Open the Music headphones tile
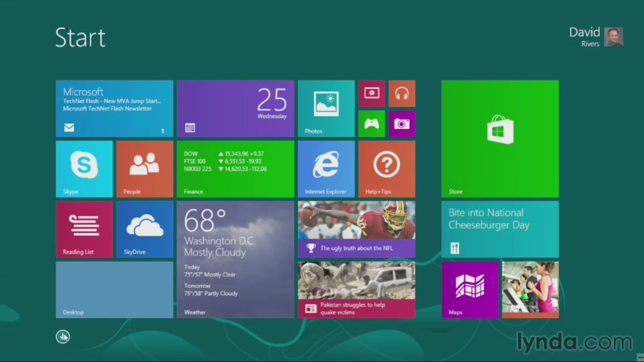Viewport: 644px width, 362px height. click(x=401, y=94)
